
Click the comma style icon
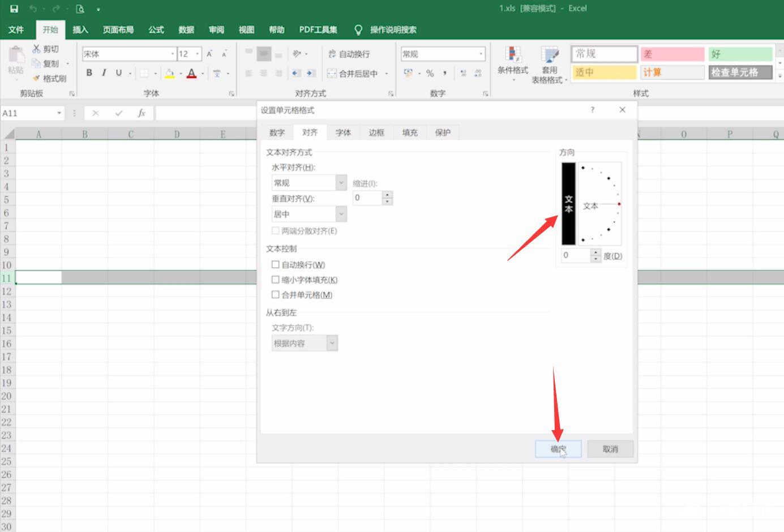pyautogui.click(x=445, y=73)
